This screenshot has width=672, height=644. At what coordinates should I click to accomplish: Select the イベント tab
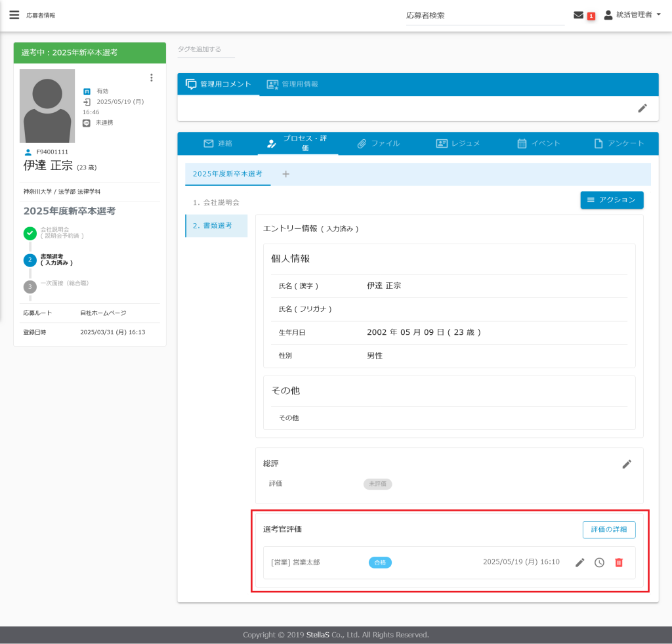[x=538, y=143]
